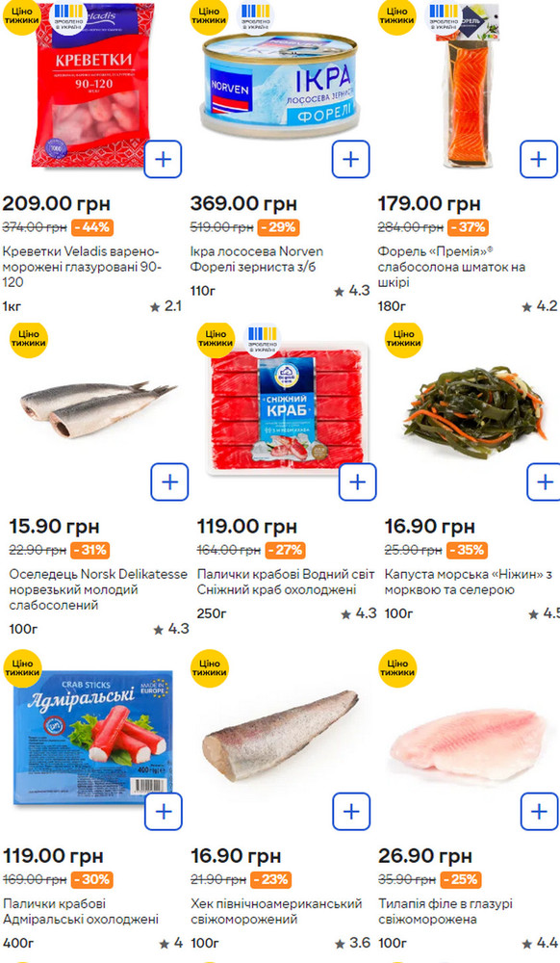Add Norsk Delikatesse herring with plus button

169,482
